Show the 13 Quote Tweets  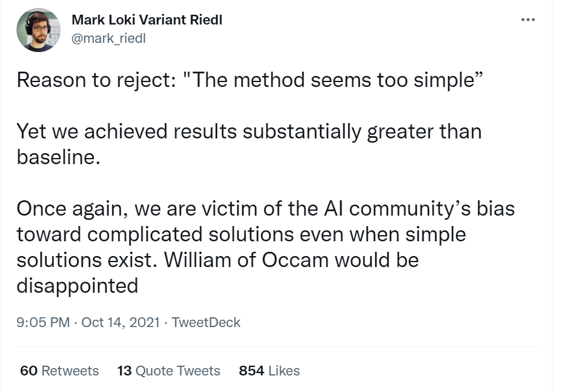[168, 371]
